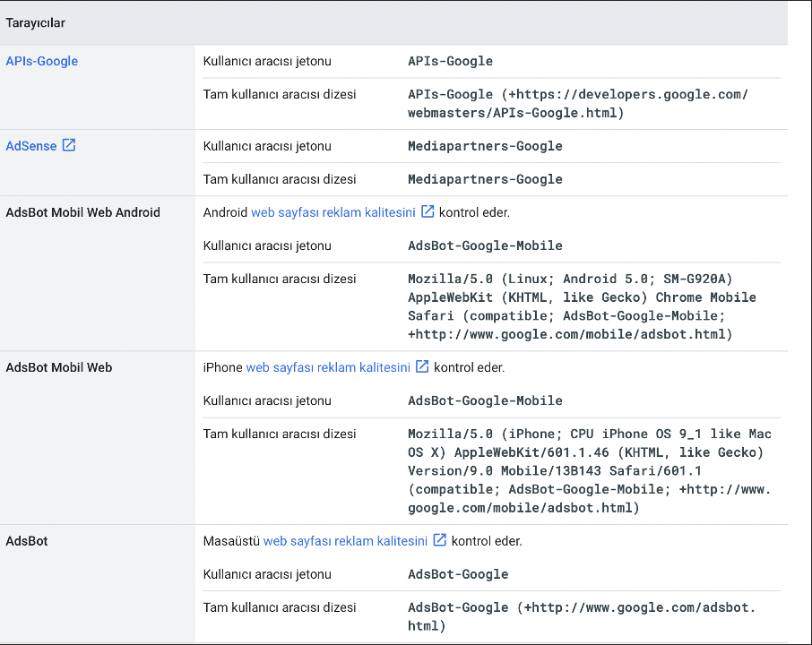Open the external link icon in AdsBot Mobil Web Android row
Screen dimensions: 812x645
click(426, 211)
